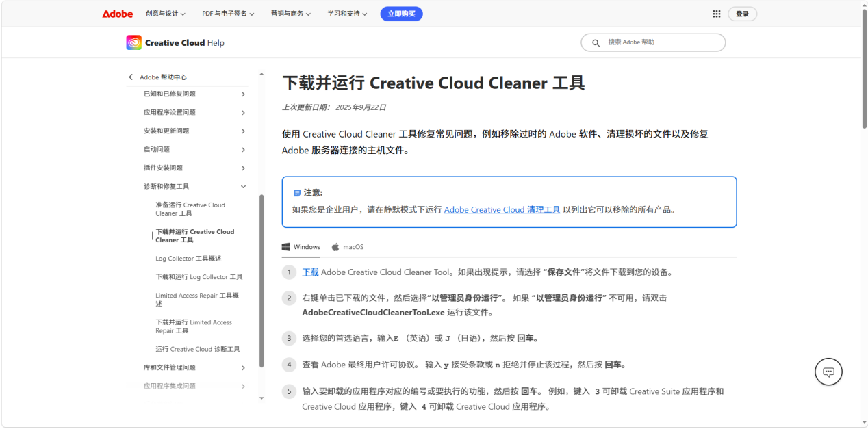Click the search magnifier icon

click(x=596, y=42)
